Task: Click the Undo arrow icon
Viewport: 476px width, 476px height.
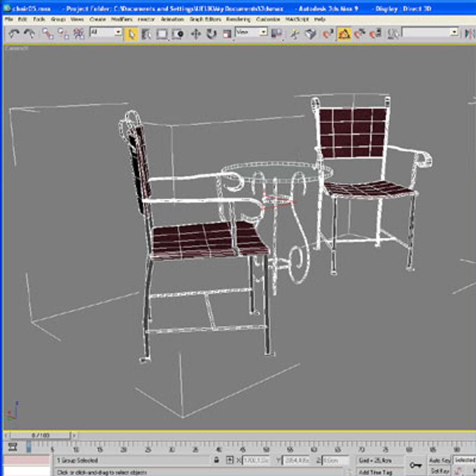Action: (x=14, y=33)
